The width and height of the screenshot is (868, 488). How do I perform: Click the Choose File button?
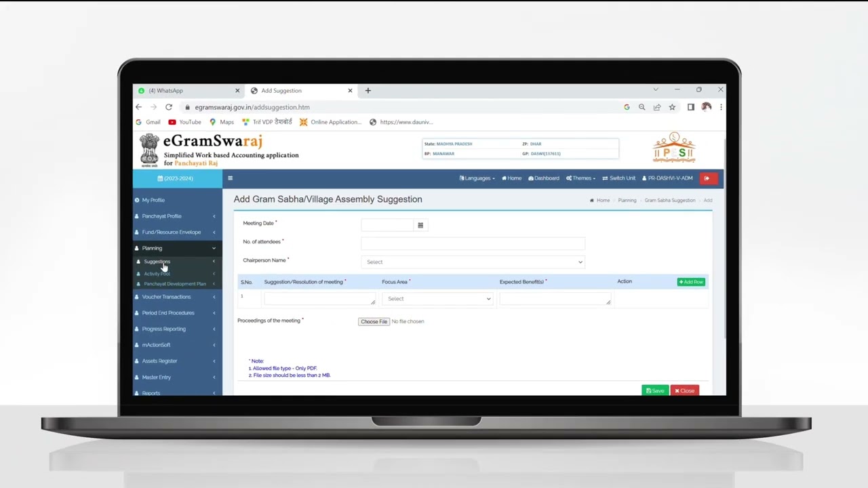click(374, 321)
